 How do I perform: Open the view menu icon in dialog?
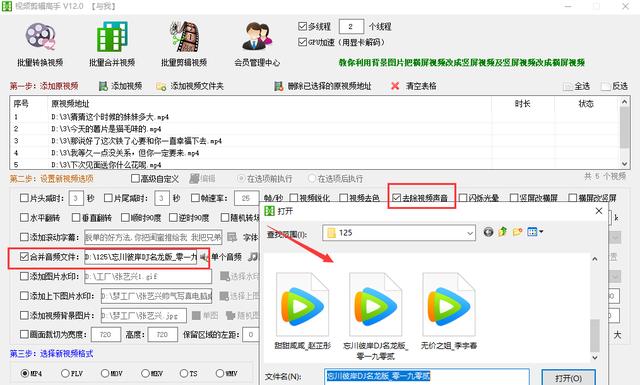[x=535, y=232]
